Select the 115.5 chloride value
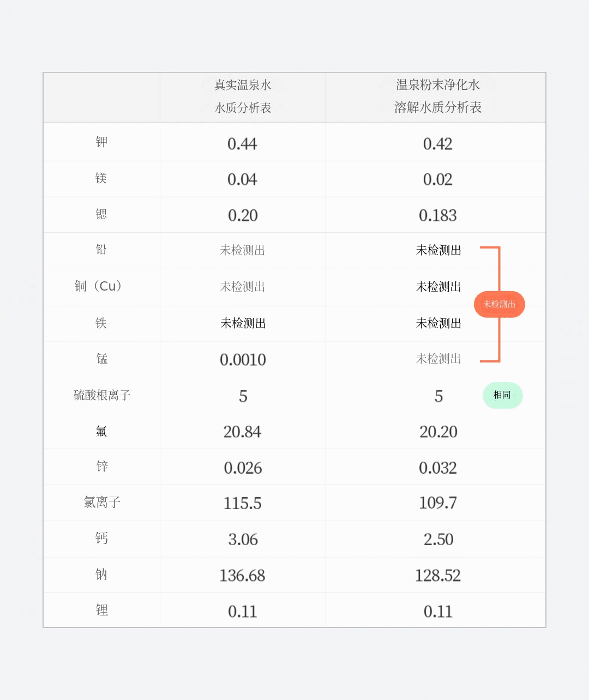The height and width of the screenshot is (700, 589). click(242, 503)
